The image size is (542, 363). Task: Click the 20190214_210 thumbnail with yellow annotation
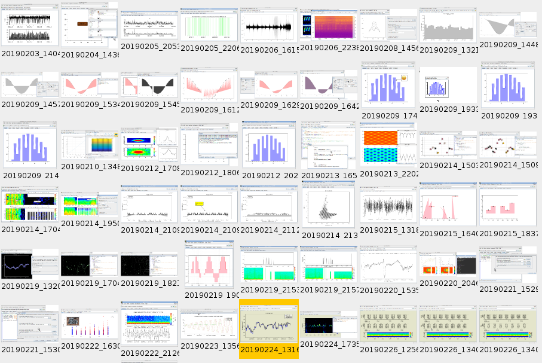(x=209, y=205)
